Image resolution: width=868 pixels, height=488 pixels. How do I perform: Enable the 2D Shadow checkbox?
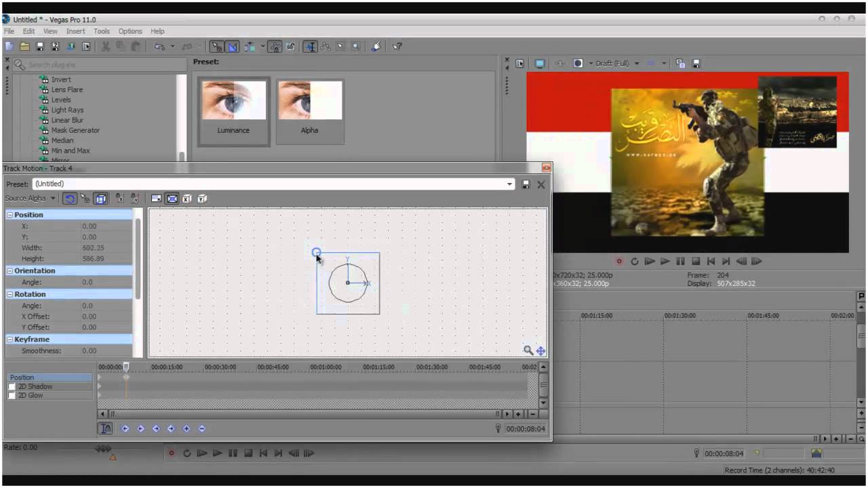click(12, 386)
